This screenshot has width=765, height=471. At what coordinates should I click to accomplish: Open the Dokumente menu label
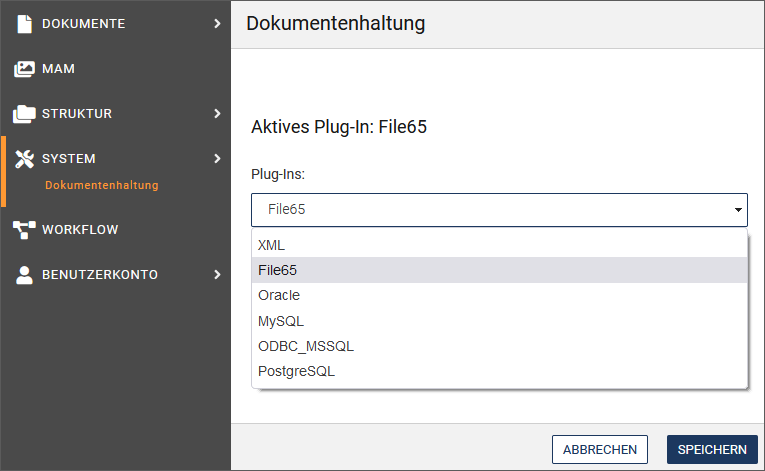click(83, 23)
